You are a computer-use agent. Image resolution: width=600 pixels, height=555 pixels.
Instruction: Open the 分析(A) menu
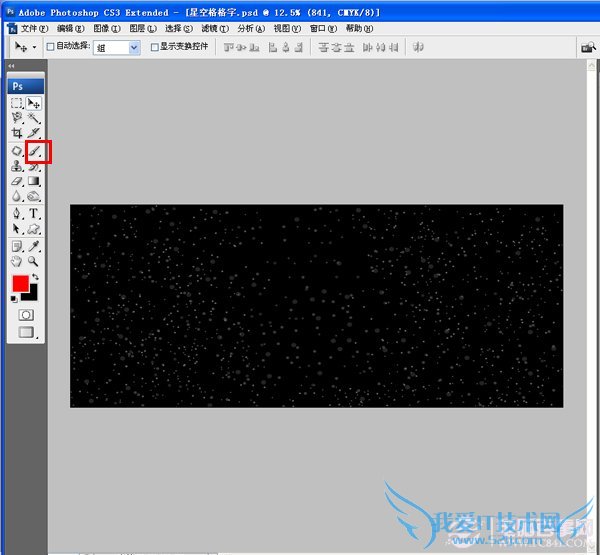251,28
